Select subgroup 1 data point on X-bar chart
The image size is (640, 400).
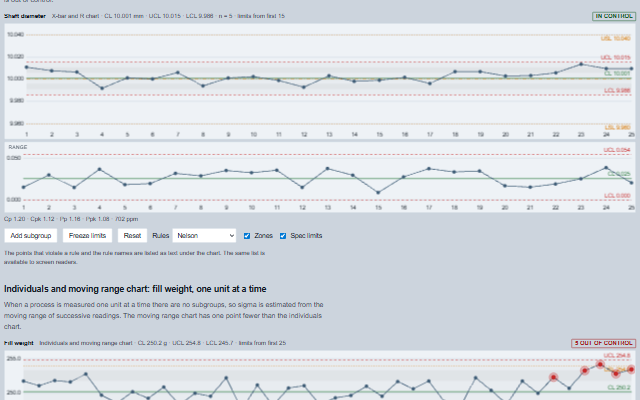27,67
